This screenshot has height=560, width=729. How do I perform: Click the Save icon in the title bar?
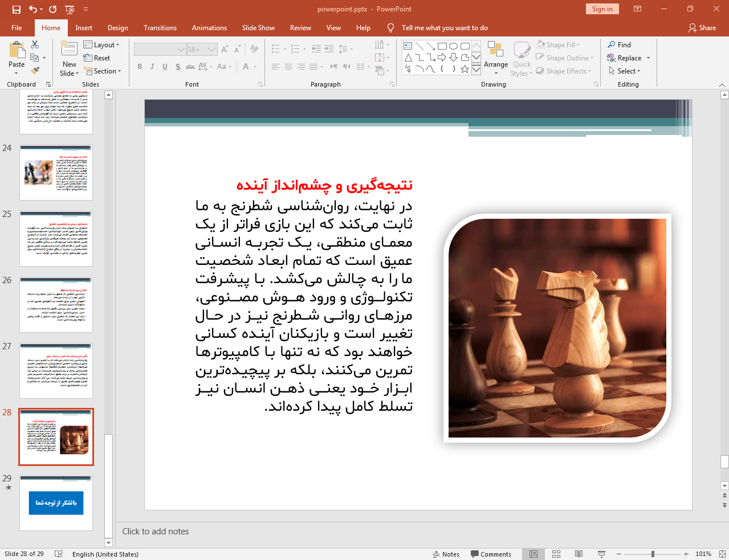click(x=16, y=9)
